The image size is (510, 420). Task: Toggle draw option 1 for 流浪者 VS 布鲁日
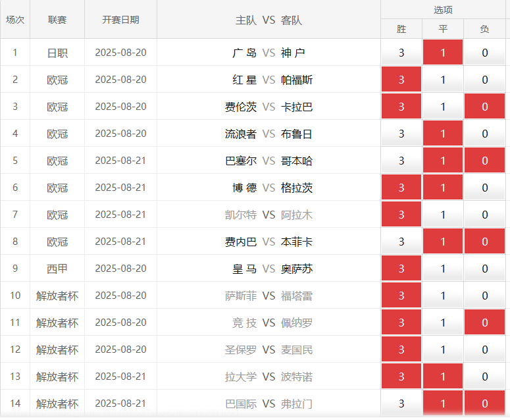443,134
